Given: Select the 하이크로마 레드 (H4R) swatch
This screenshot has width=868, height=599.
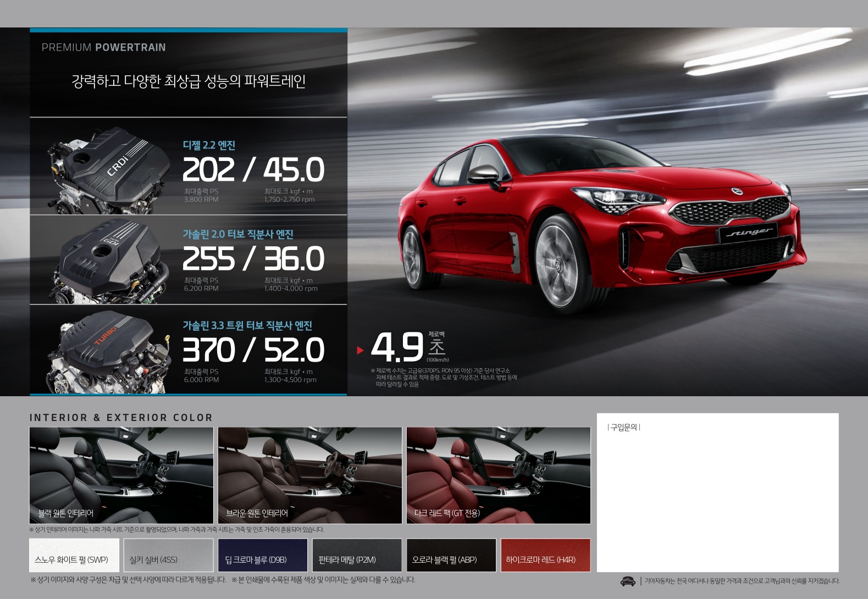Looking at the screenshot, I should 545,555.
